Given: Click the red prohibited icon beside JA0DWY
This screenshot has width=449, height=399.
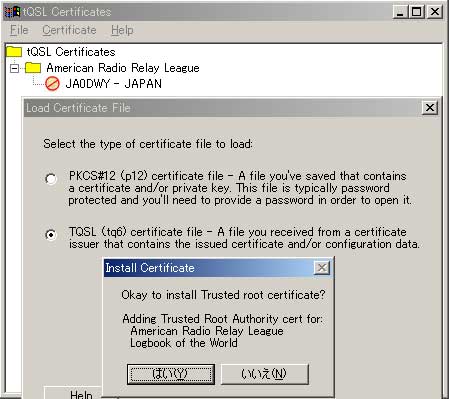Looking at the screenshot, I should point(52,84).
